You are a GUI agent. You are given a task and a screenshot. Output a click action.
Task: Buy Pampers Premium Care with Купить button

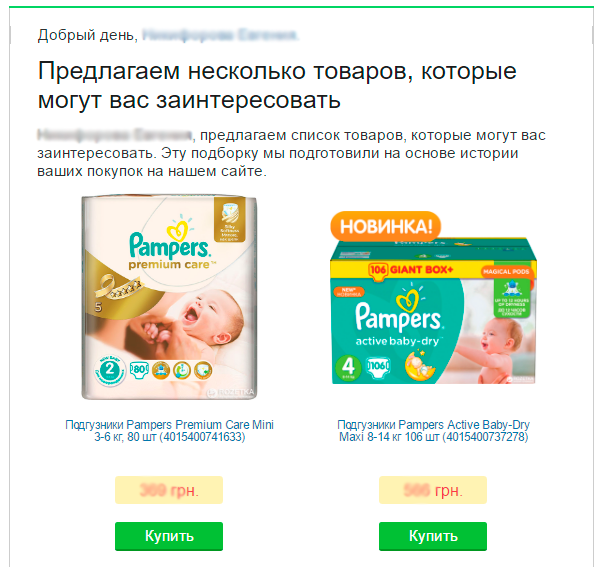pos(169,536)
